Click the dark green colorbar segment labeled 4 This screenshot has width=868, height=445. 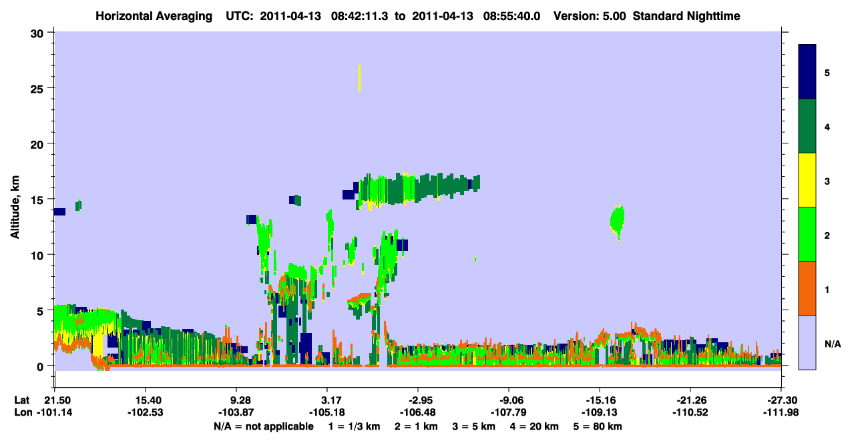tap(807, 126)
